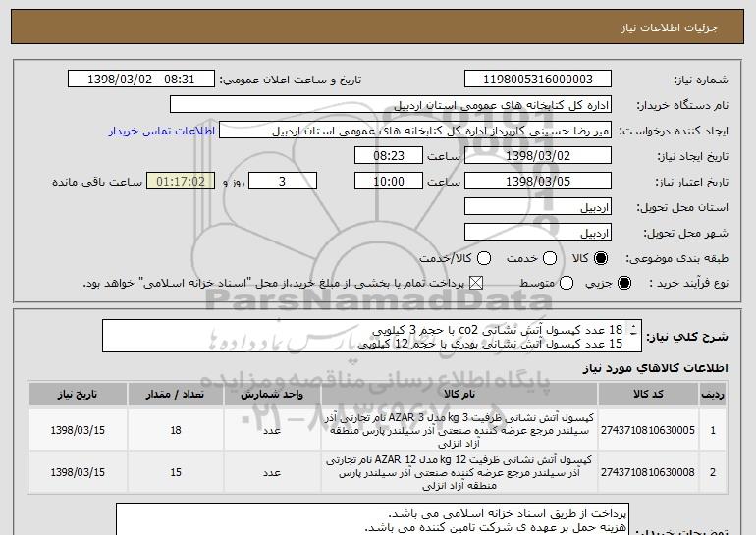This screenshot has width=756, height=535.
Task: Click quantity cell showing 18
Action: [176, 430]
